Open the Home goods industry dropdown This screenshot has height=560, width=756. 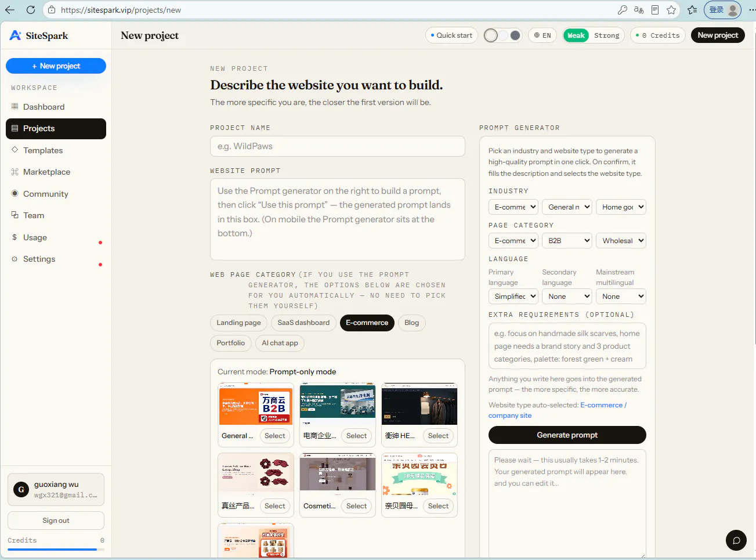[x=621, y=207]
